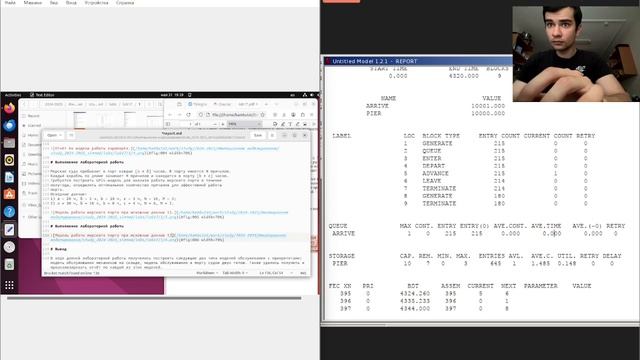Click Activities in the Ubuntu top bar
This screenshot has height=360, width=640.
point(13,95)
